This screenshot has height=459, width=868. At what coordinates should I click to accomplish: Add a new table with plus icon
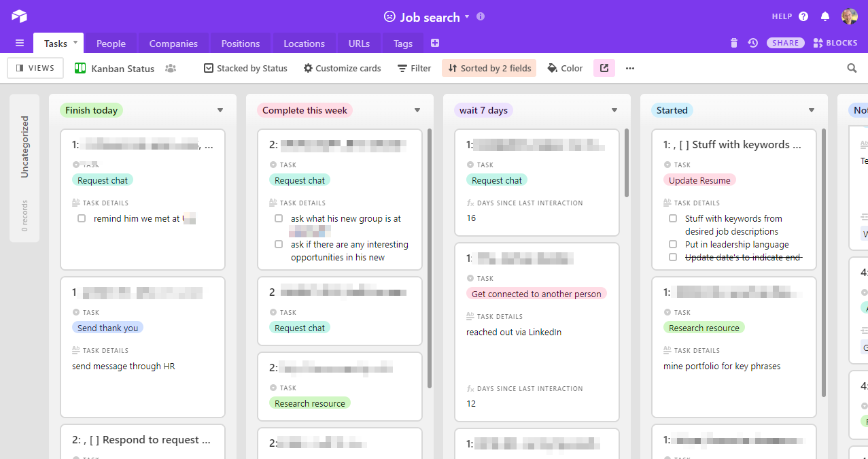[435, 43]
